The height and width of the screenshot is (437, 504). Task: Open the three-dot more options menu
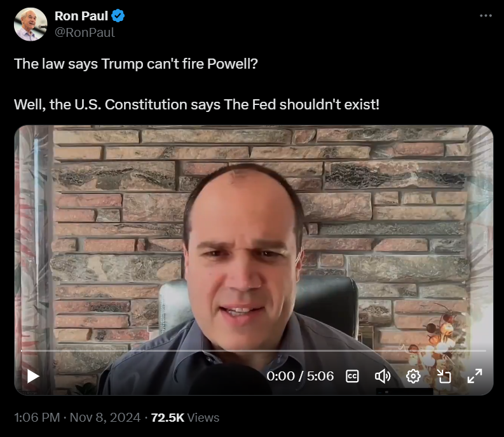click(486, 15)
